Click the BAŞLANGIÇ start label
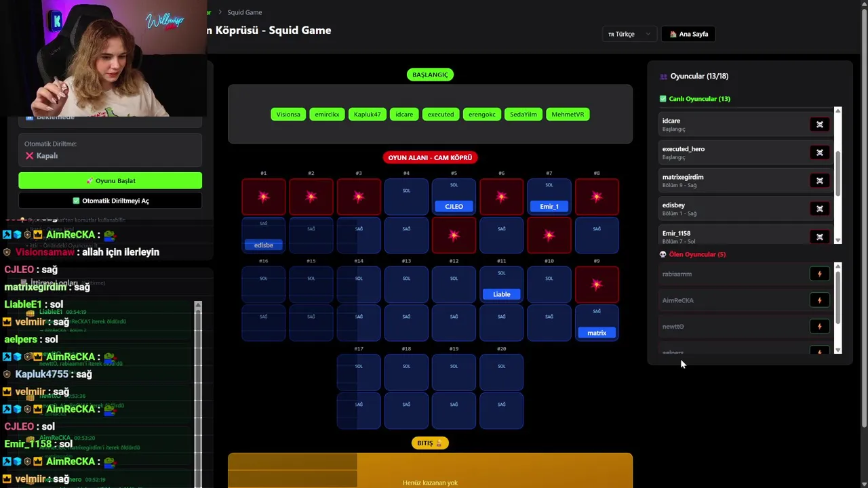This screenshot has width=868, height=488. pos(430,75)
